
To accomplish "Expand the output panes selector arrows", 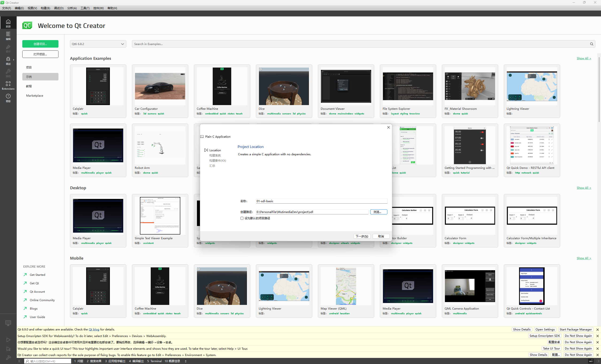I will pyautogui.click(x=186, y=361).
